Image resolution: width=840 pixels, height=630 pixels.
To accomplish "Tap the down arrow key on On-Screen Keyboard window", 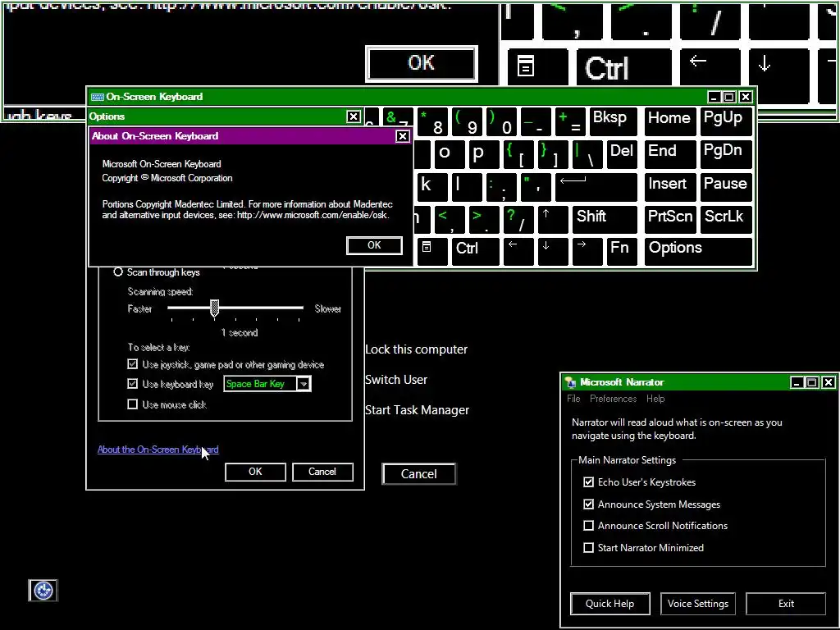I will [552, 251].
